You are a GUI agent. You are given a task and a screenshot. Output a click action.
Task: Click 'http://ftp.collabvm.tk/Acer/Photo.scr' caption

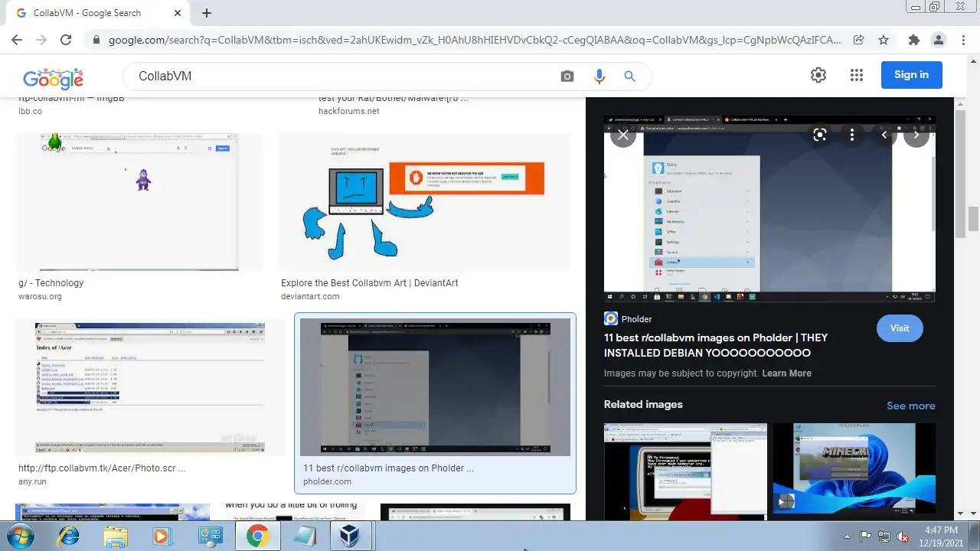click(102, 468)
